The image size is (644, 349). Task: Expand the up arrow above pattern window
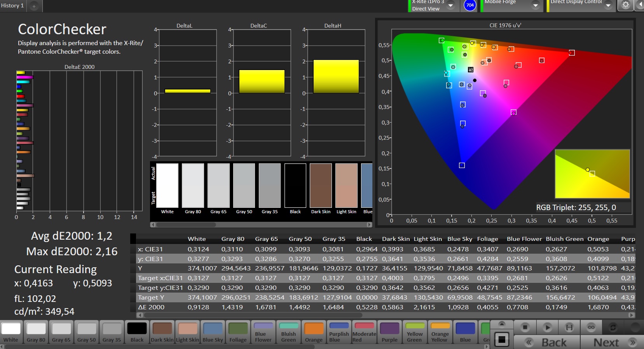[x=502, y=324]
